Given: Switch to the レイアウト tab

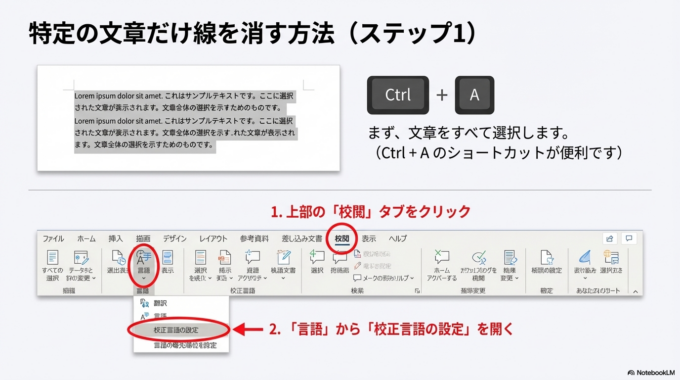Looking at the screenshot, I should pyautogui.click(x=213, y=239).
